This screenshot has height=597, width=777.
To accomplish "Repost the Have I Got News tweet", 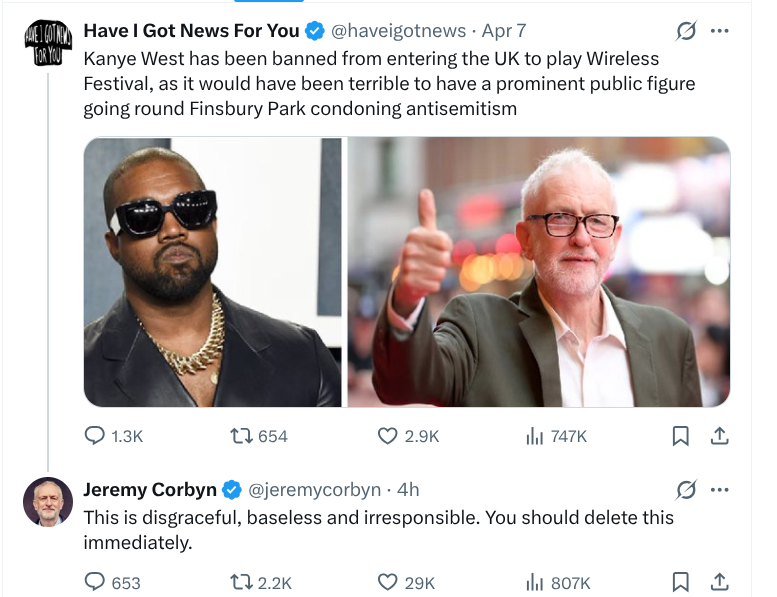I will (x=241, y=436).
